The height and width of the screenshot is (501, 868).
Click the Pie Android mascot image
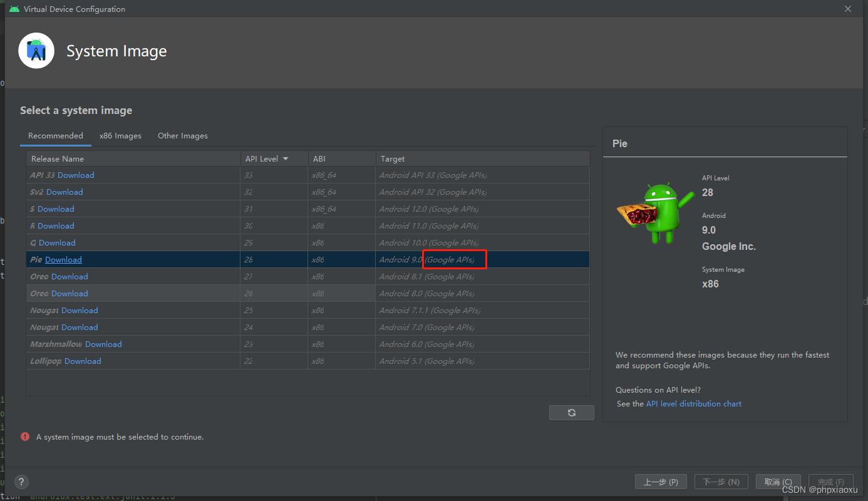coord(656,213)
